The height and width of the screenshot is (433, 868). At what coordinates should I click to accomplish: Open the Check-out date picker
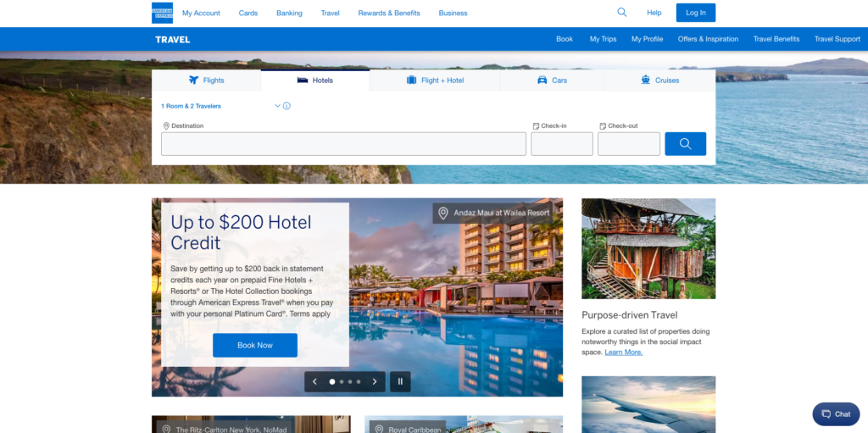[x=628, y=144]
